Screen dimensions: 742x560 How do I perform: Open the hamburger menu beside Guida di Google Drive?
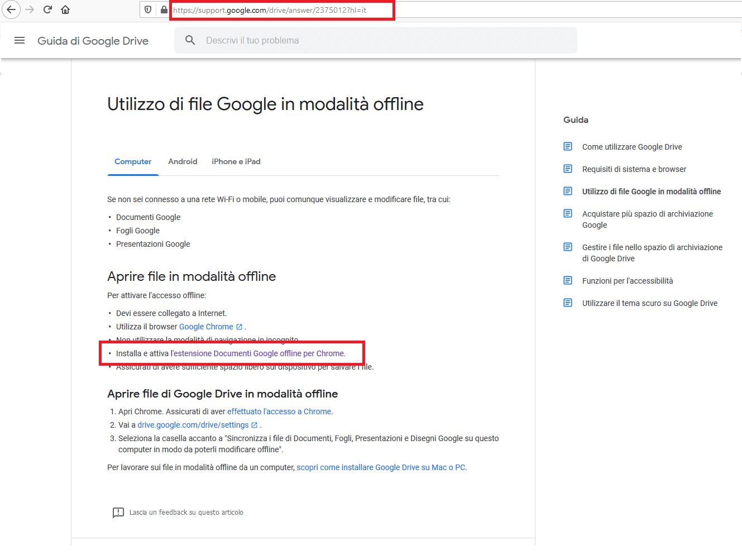click(20, 40)
